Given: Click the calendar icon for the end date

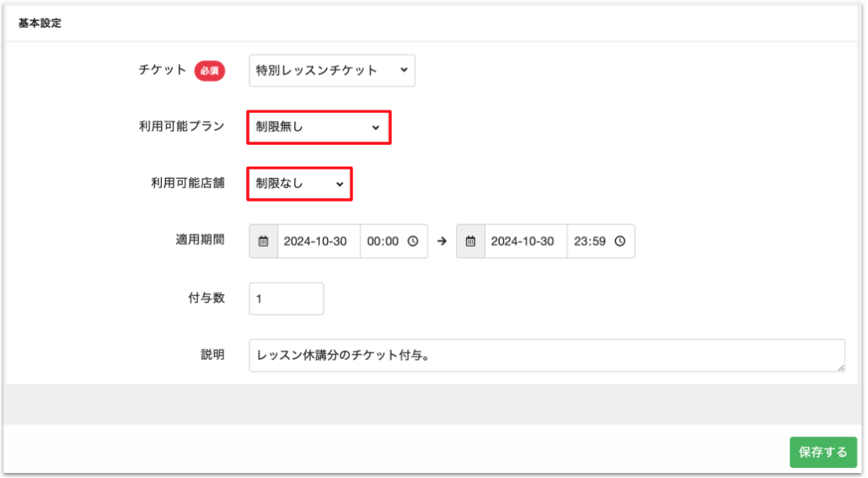Looking at the screenshot, I should tap(470, 241).
